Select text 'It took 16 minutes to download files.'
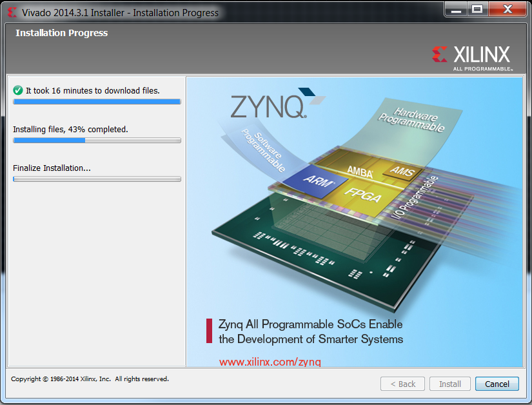 pyautogui.click(x=93, y=90)
